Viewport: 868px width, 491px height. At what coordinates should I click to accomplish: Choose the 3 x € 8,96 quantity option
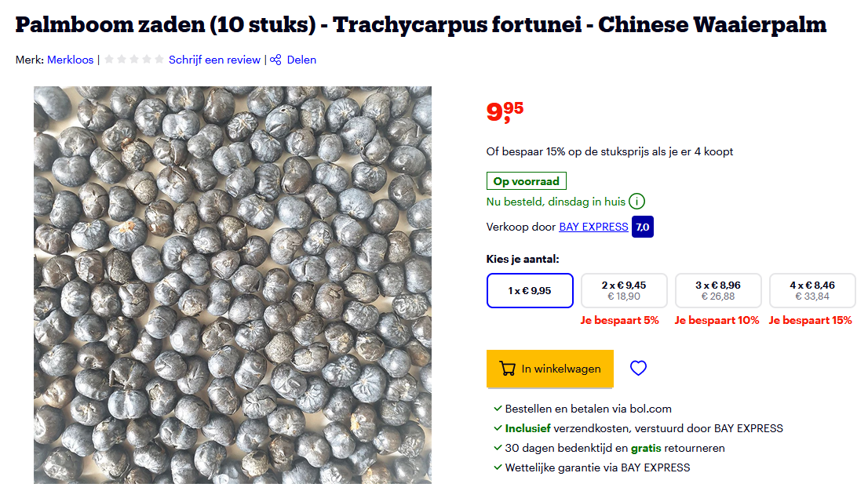click(718, 290)
